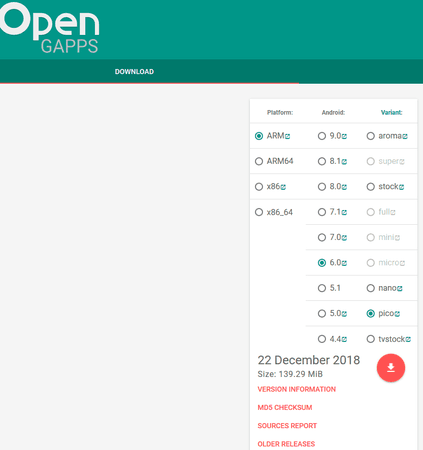Choose Android 5.1 radio button
423x450 pixels.
pos(322,288)
